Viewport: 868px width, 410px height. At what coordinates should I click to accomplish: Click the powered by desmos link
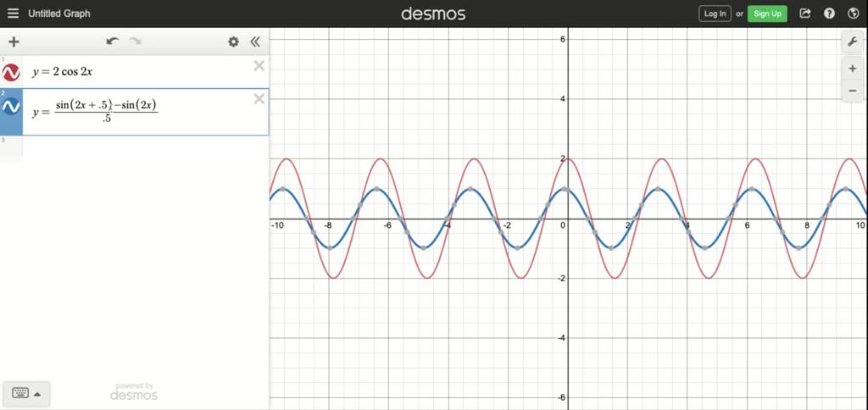[x=133, y=391]
